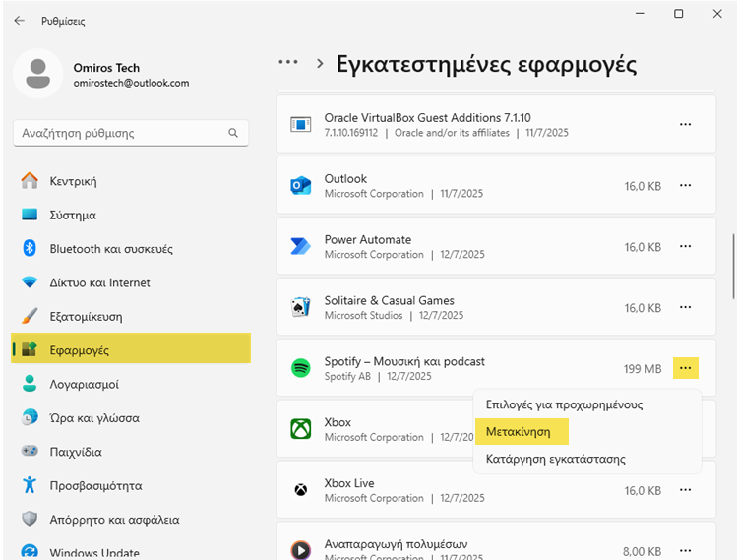Viewport: 737px width, 560px height.
Task: Click the Outlook app name text
Action: [345, 179]
